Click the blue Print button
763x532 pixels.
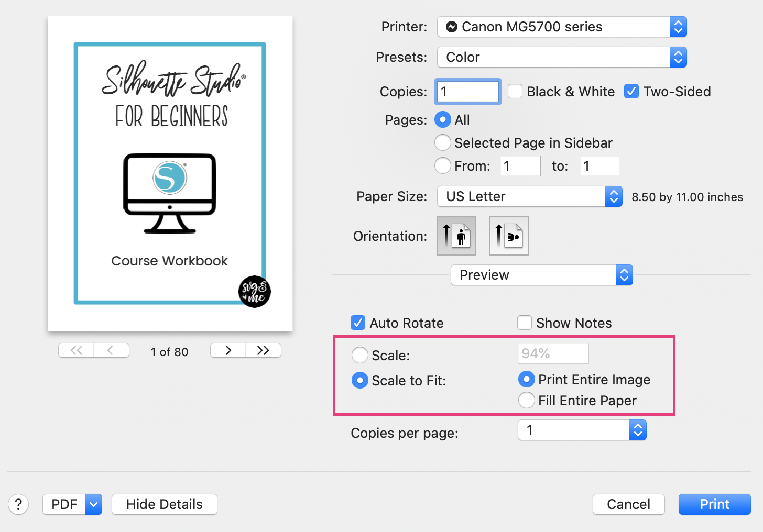coord(715,504)
